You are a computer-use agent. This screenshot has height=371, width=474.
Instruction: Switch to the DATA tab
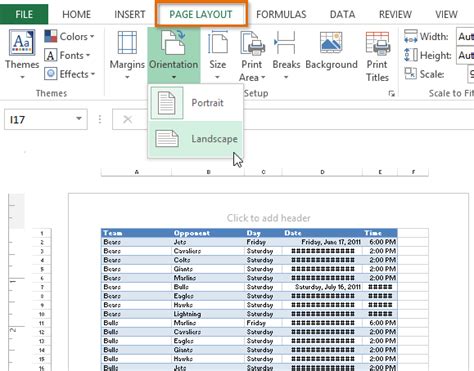(342, 14)
